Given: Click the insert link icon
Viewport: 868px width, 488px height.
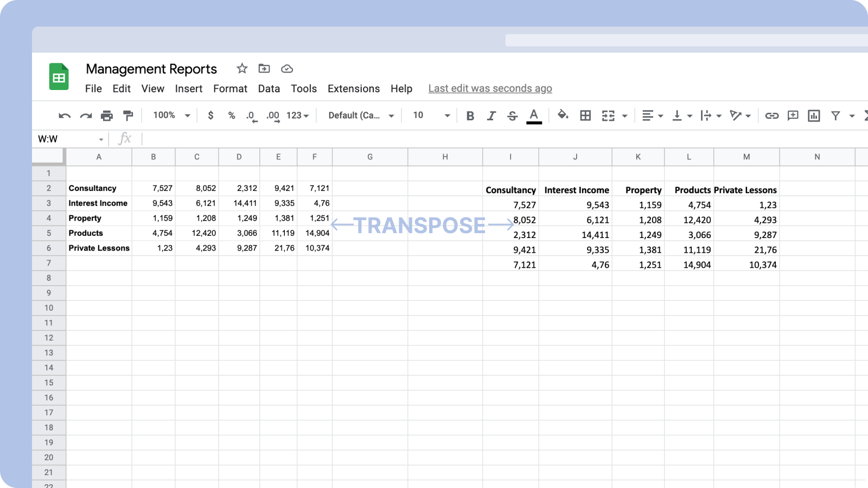Looking at the screenshot, I should [771, 115].
